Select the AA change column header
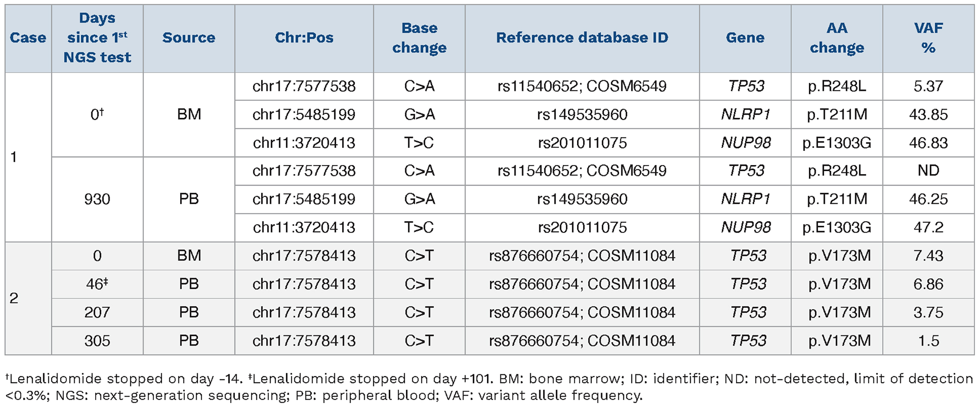Screen dimensions: 980x406 coord(837,38)
